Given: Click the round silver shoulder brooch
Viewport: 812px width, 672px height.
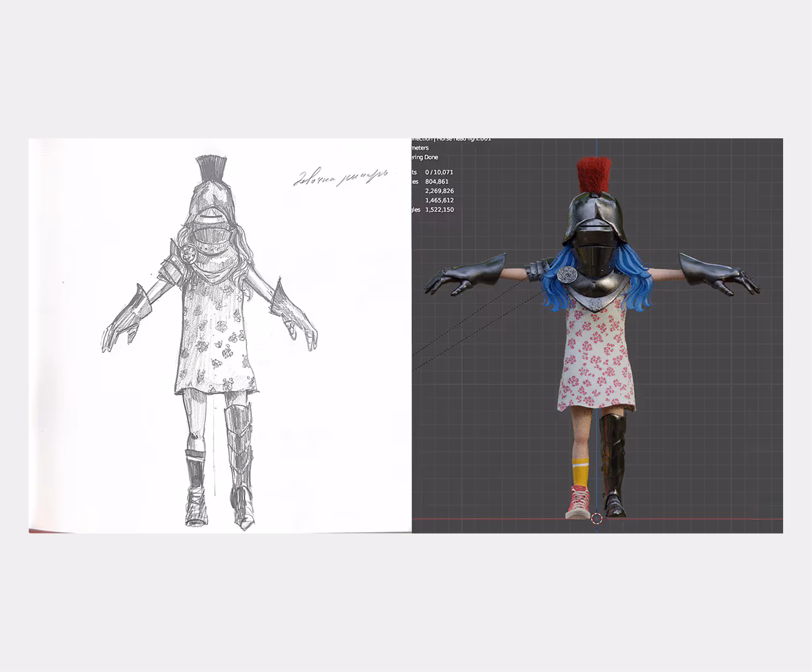Looking at the screenshot, I should 567,274.
